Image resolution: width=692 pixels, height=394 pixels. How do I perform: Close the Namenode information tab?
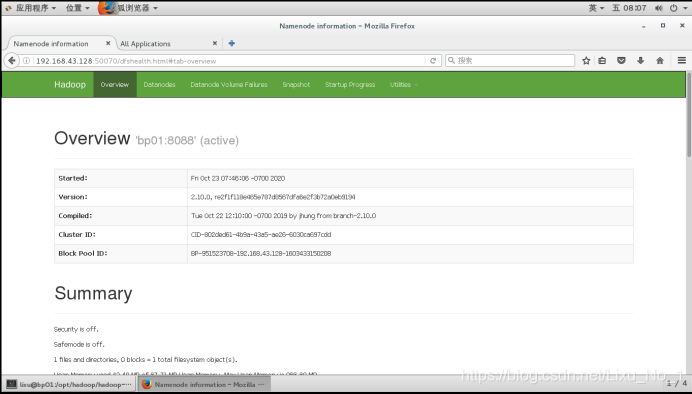[108, 43]
